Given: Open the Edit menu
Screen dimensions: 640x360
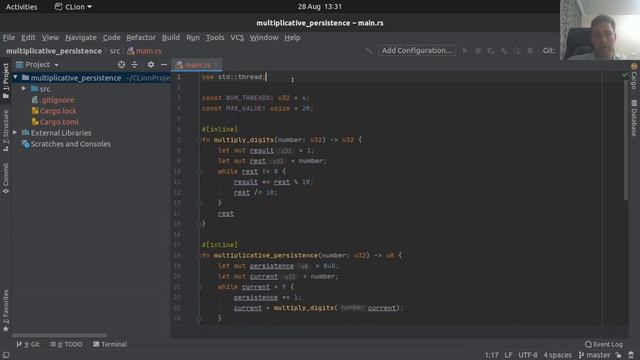Looking at the screenshot, I should (x=28, y=37).
